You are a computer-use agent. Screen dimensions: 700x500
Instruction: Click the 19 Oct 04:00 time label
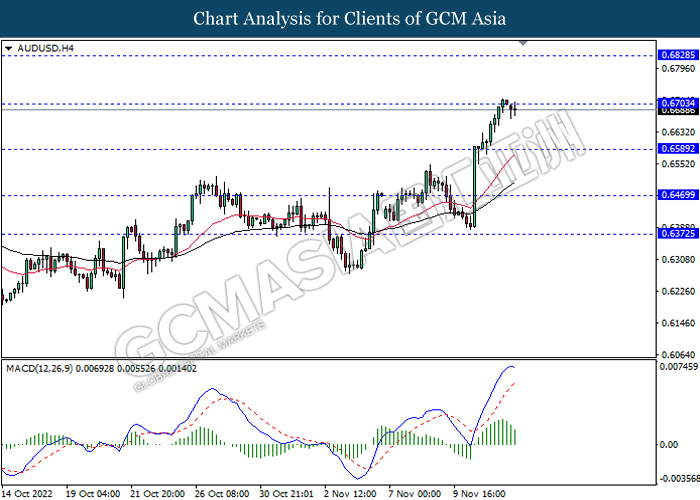(x=93, y=494)
